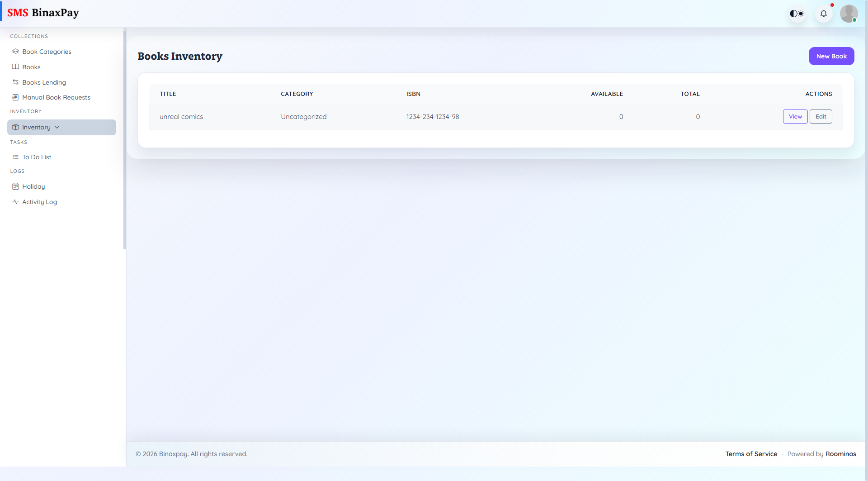Click the To Do List checklist icon
Image resolution: width=868 pixels, height=481 pixels.
click(16, 157)
